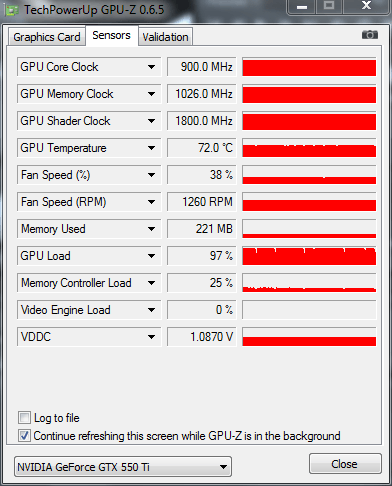The width and height of the screenshot is (392, 486).
Task: Open the GPU Core Clock dropdown arrow
Action: (x=151, y=67)
